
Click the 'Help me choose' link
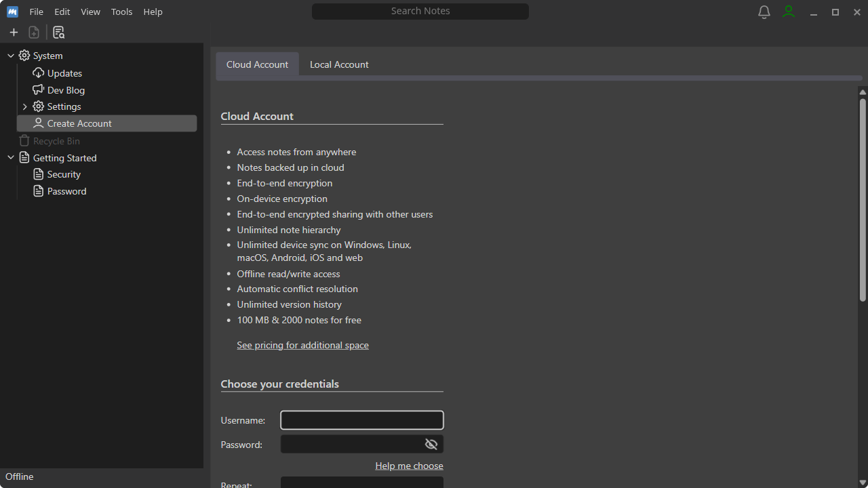(409, 466)
